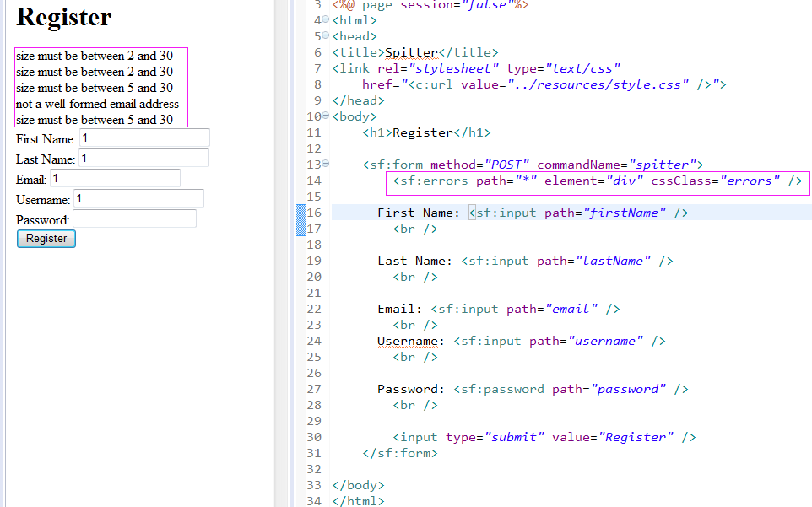Click the h1 Register line in the editor
The width and height of the screenshot is (812, 507).
point(426,132)
